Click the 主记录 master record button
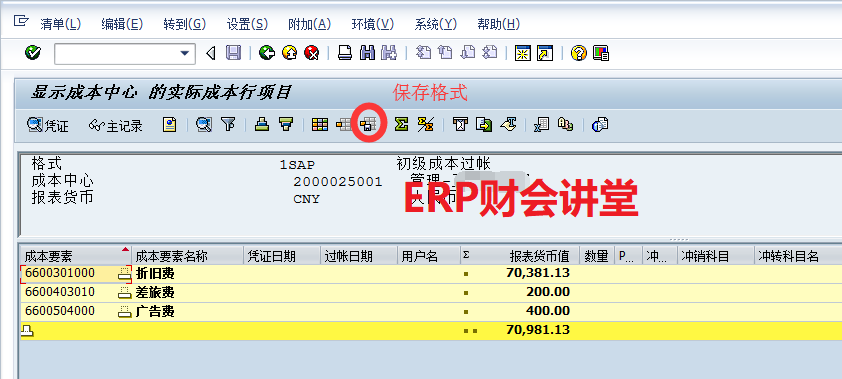842x379 pixels. 116,125
